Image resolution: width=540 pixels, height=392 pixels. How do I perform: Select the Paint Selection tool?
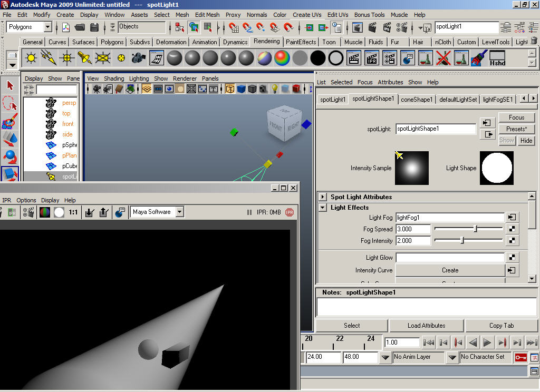click(11, 121)
